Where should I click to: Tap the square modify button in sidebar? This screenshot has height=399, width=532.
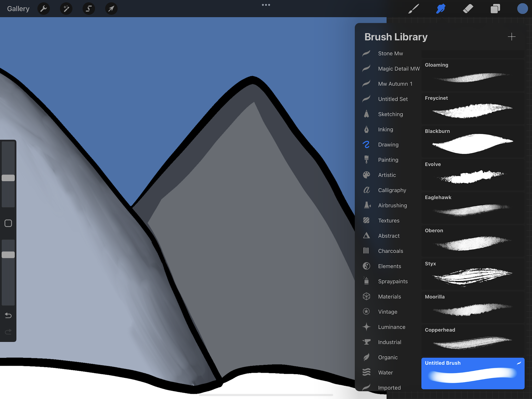(8, 223)
